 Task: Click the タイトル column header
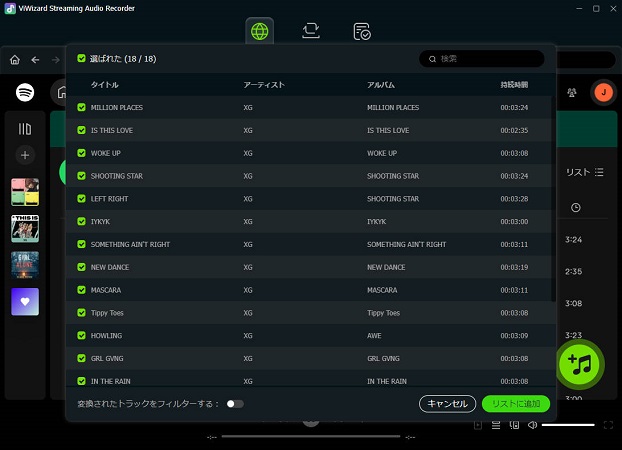pyautogui.click(x=104, y=85)
